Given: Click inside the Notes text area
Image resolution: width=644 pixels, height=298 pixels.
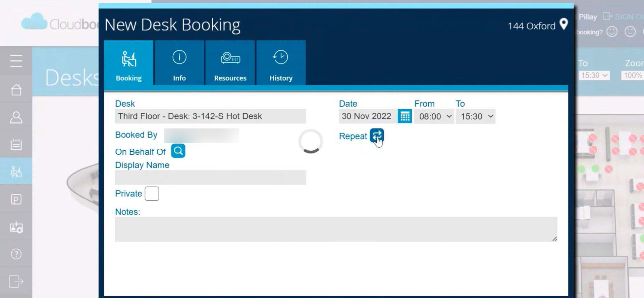Looking at the screenshot, I should pos(335,229).
